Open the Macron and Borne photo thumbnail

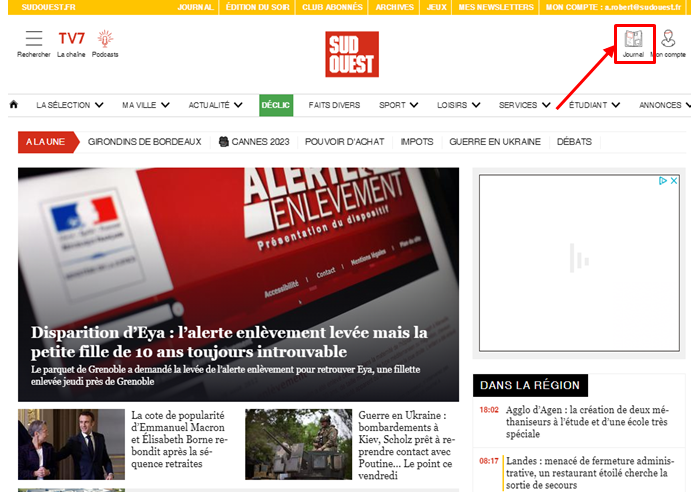[71, 444]
